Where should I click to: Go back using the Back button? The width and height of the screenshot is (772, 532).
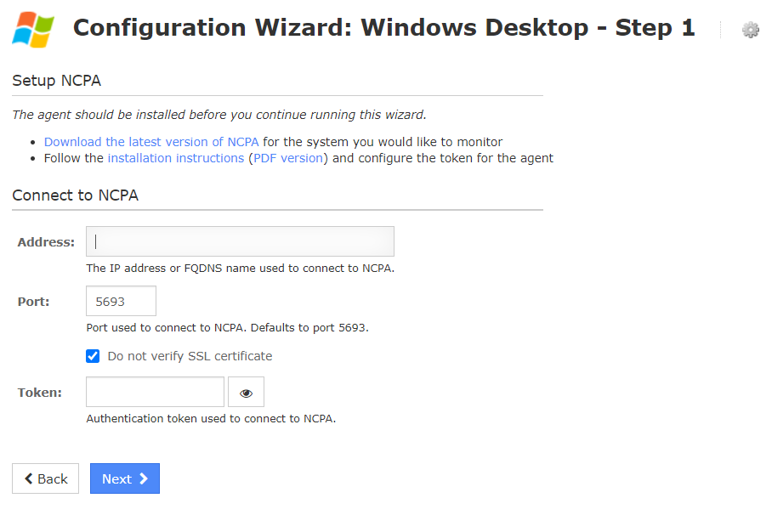click(46, 478)
